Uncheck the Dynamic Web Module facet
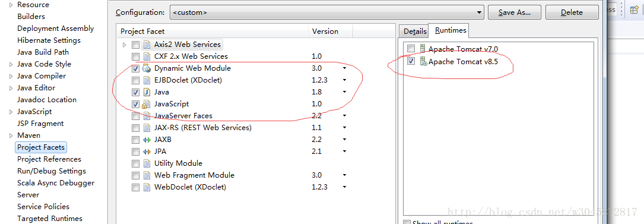Viewport: 644px width, 224px height. 135,68
